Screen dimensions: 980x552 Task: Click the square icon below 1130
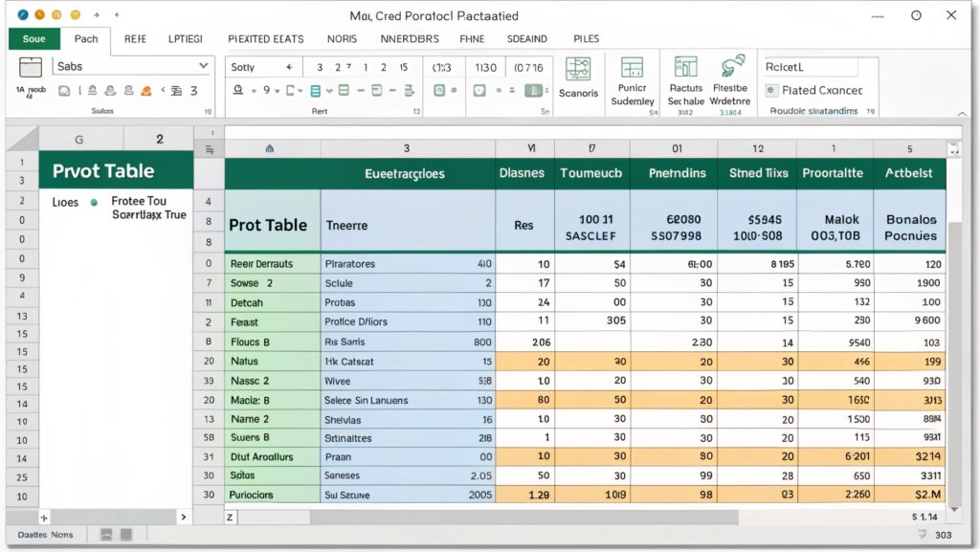click(x=479, y=91)
